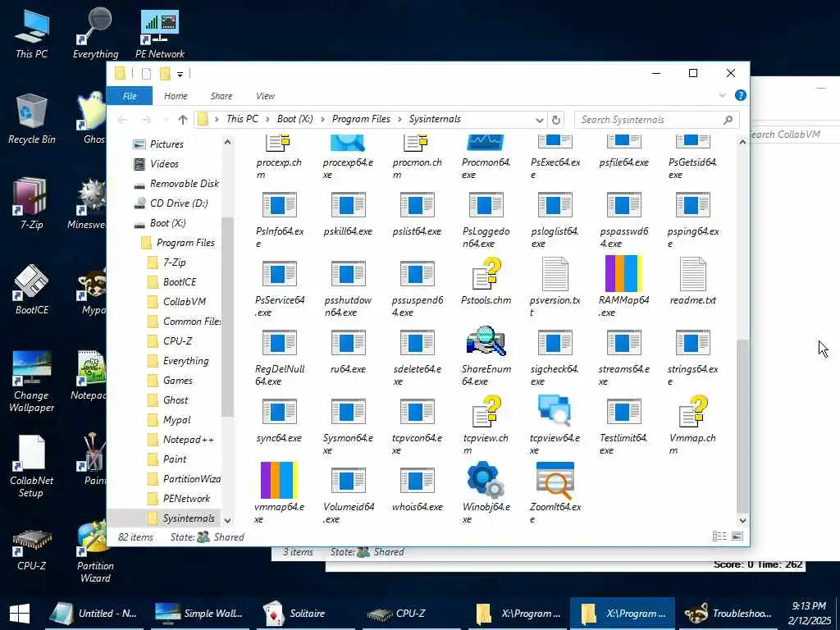Open Pstools.chm help file icon
840x630 pixels.
click(x=486, y=274)
